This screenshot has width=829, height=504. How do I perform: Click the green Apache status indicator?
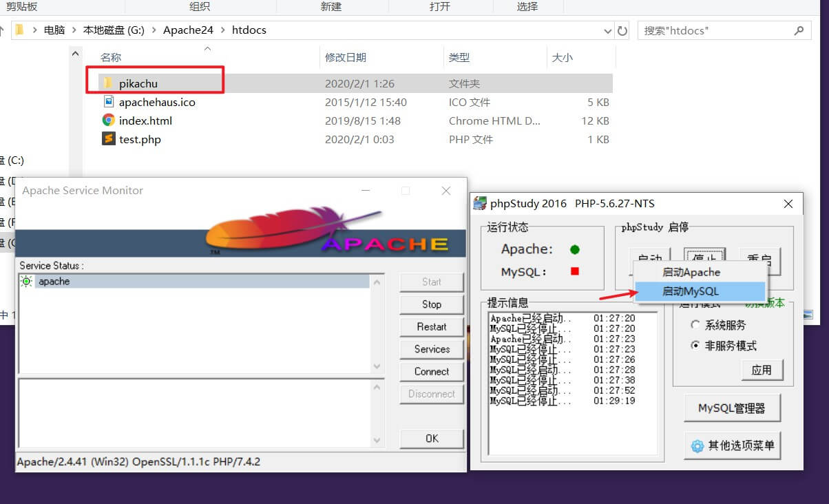point(575,249)
